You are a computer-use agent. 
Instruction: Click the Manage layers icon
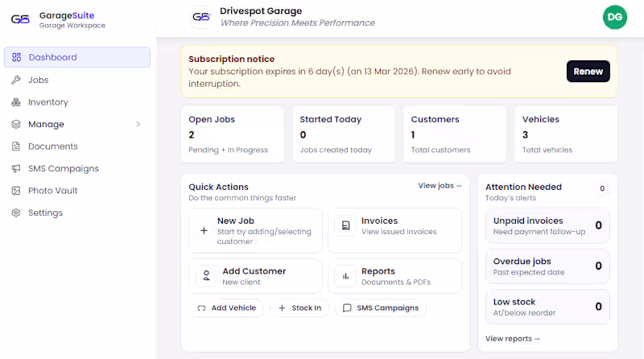pos(16,124)
